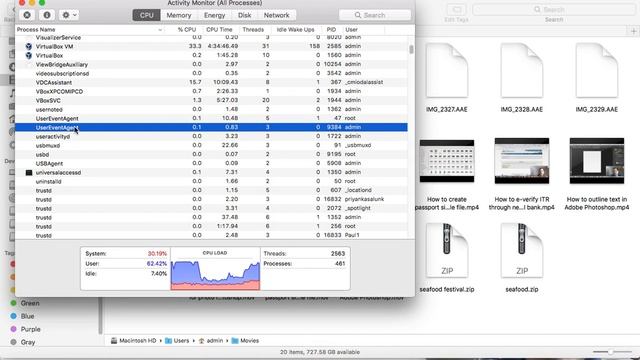Switch to the Energy tab
The image size is (640, 360).
[x=215, y=15]
